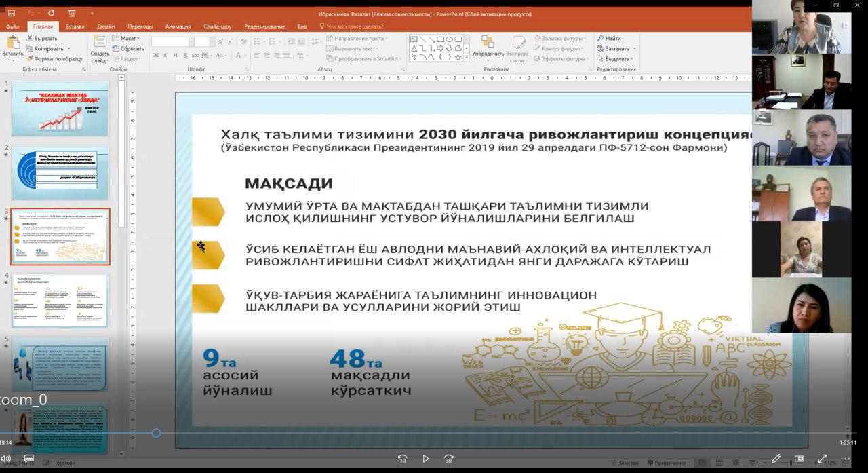Open the Рецензирование tab
Viewport: 868px width, 473px height.
pyautogui.click(x=264, y=26)
